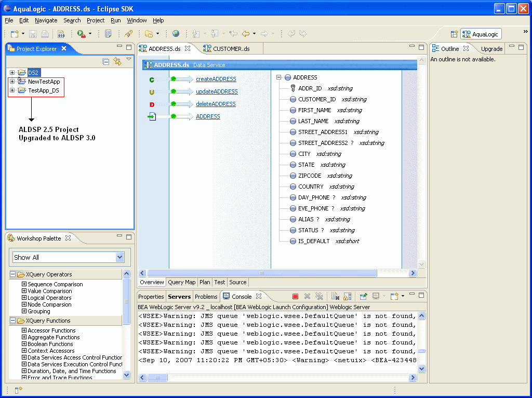Expand the NewTestApp project node
Image resolution: width=532 pixels, height=398 pixels.
(x=12, y=82)
